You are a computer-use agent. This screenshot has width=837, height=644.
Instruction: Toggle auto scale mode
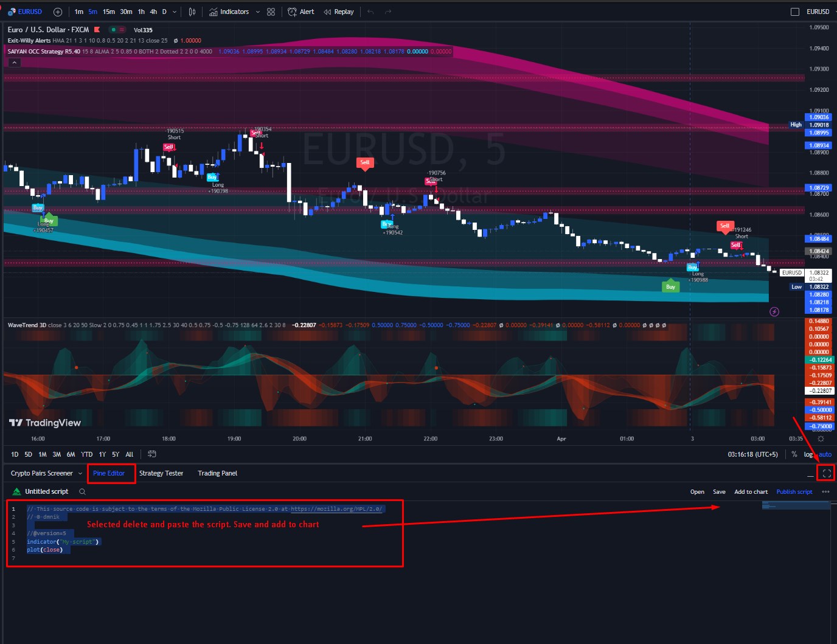[x=825, y=454]
